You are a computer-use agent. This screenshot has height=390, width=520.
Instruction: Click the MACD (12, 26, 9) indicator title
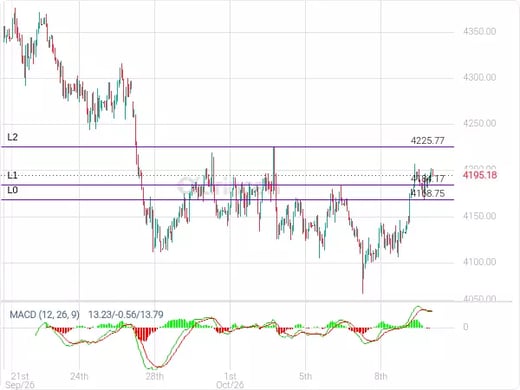click(x=45, y=314)
